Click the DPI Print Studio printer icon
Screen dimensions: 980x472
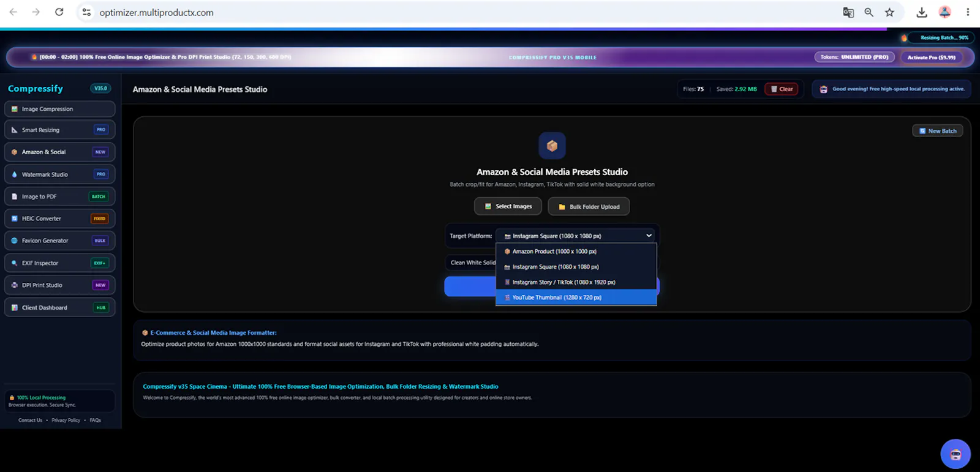[15, 285]
